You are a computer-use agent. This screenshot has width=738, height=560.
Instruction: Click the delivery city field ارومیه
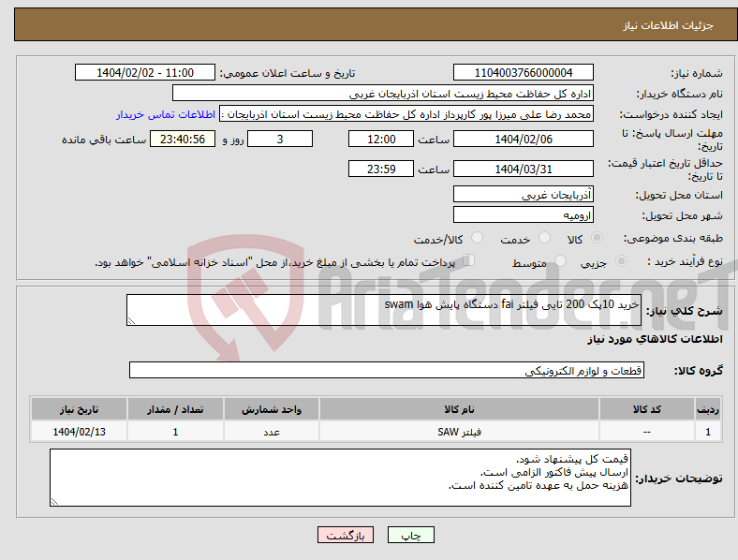(x=524, y=214)
